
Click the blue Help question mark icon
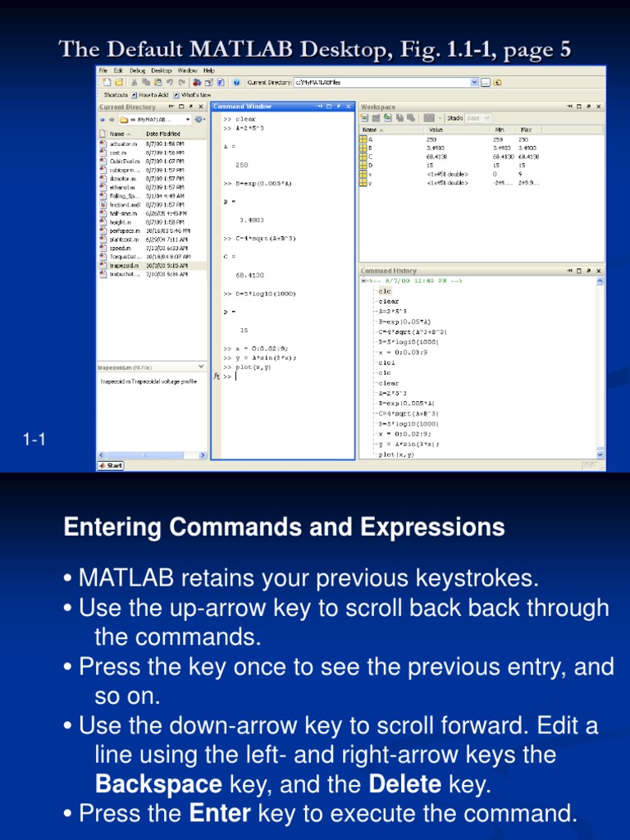pos(236,83)
